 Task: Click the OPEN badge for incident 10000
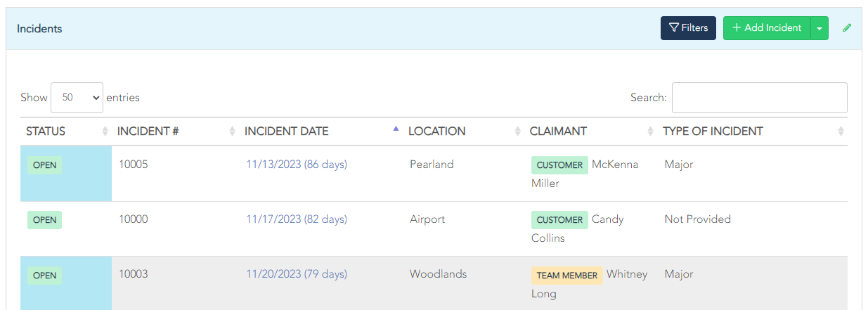tap(44, 220)
